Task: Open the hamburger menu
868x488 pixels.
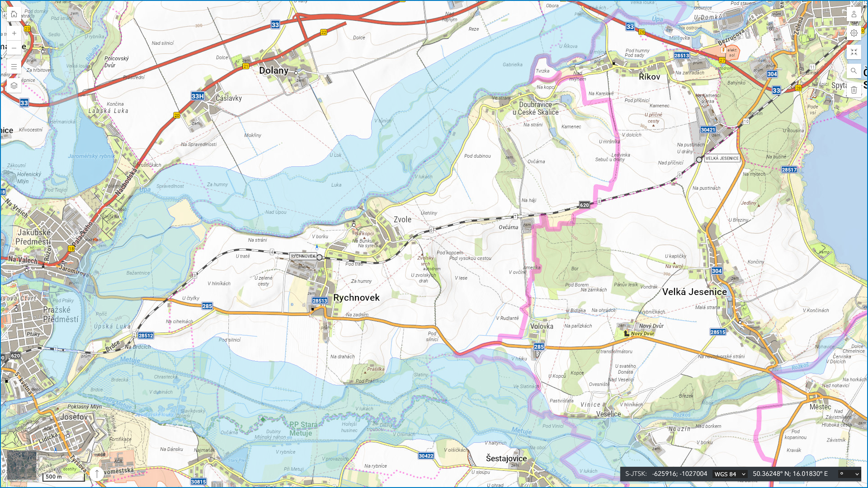Action: tap(14, 67)
